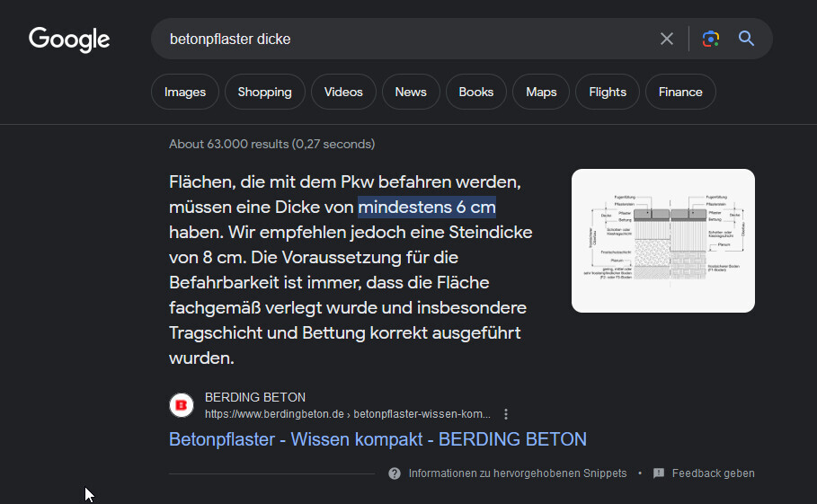Image resolution: width=817 pixels, height=504 pixels.
Task: Clear the search box text
Action: 667,39
